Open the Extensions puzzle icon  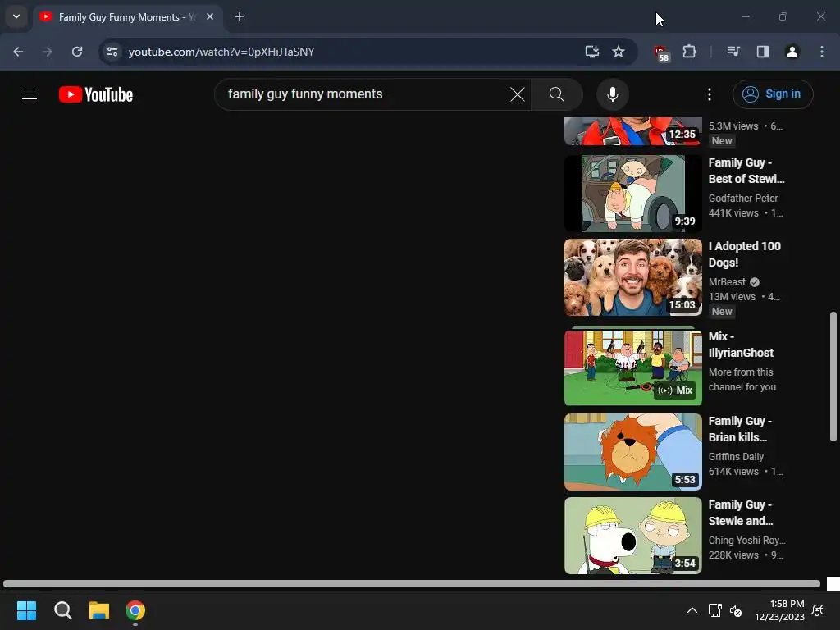point(689,52)
